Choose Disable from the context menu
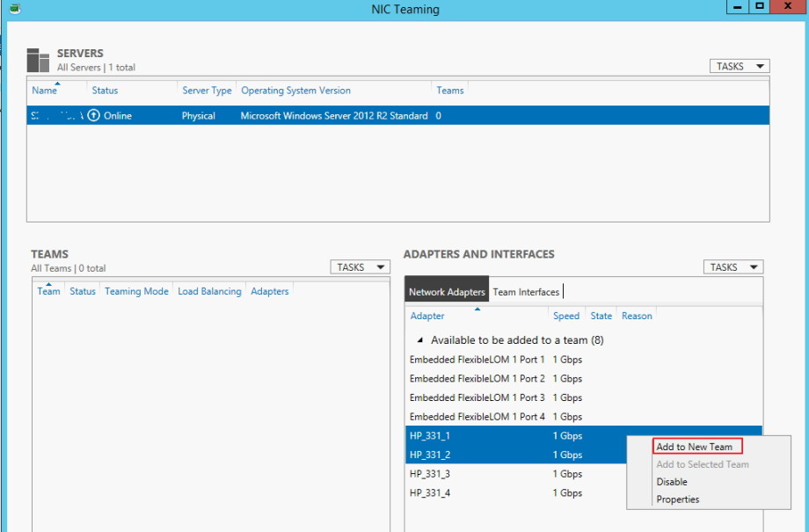The width and height of the screenshot is (809, 532). (671, 482)
